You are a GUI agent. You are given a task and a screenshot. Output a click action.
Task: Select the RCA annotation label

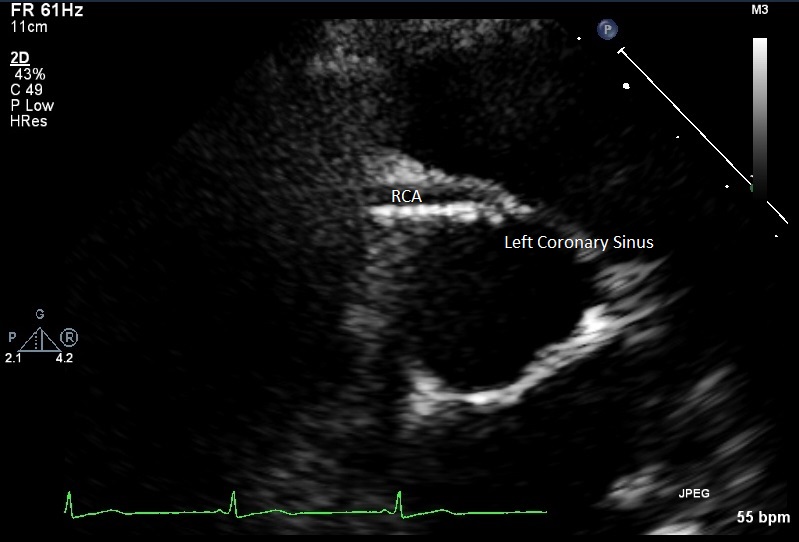tap(406, 196)
